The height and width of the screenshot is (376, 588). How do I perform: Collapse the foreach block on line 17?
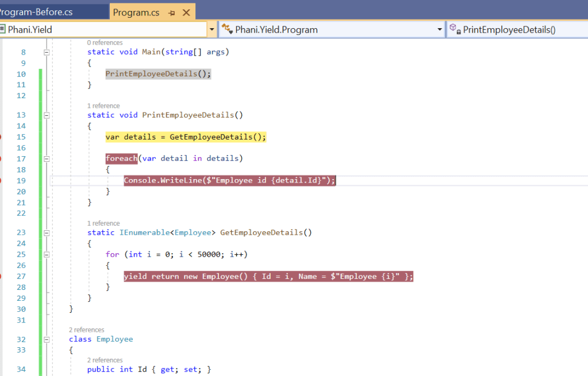pyautogui.click(x=47, y=158)
